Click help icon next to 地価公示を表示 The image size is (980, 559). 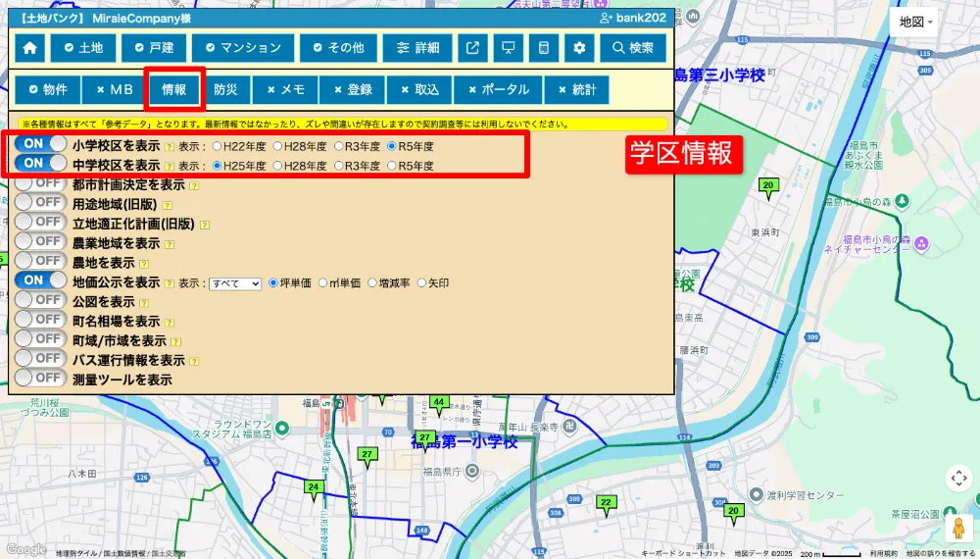(170, 283)
